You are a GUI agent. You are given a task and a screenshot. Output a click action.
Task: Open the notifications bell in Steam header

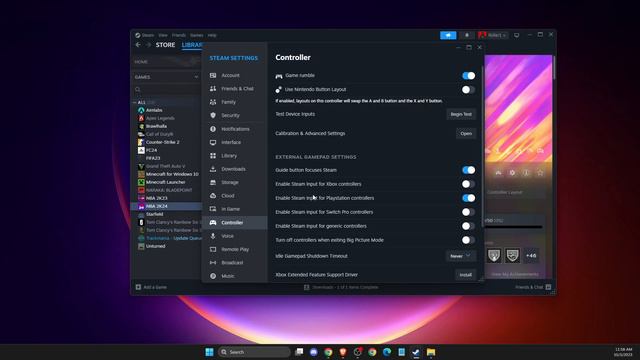tap(467, 35)
